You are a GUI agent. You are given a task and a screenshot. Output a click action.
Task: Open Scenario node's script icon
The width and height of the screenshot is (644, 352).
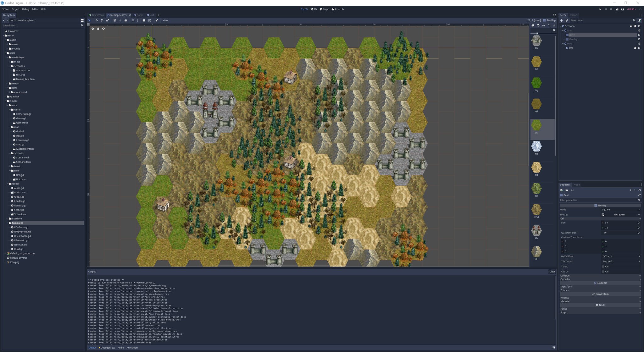point(635,26)
